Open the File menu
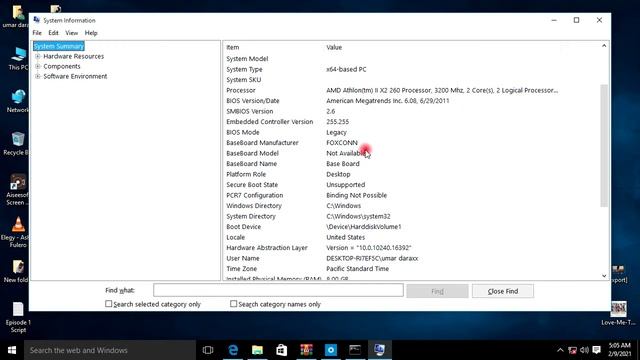 37,33
